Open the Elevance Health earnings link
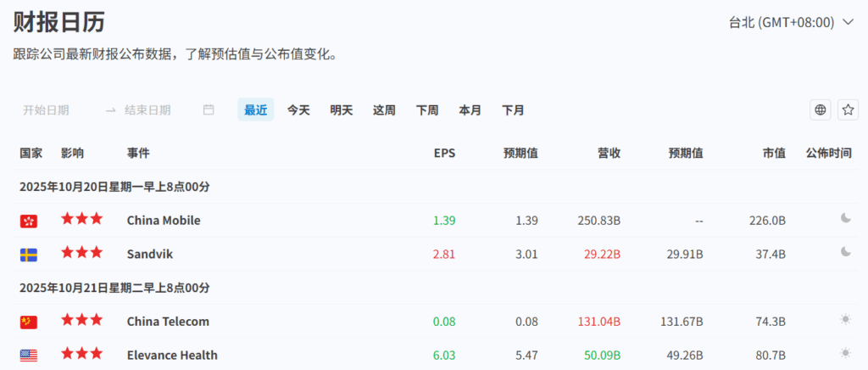 pyautogui.click(x=172, y=355)
